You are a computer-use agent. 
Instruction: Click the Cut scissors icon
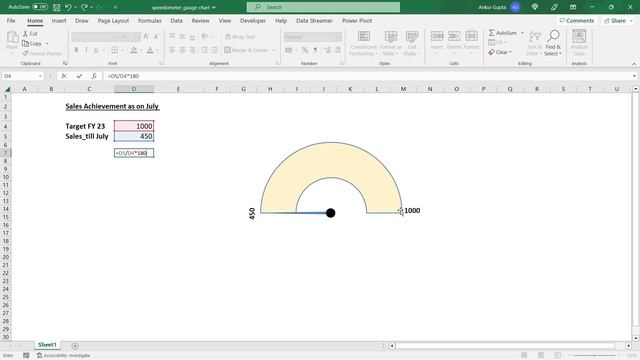pyautogui.click(x=25, y=33)
